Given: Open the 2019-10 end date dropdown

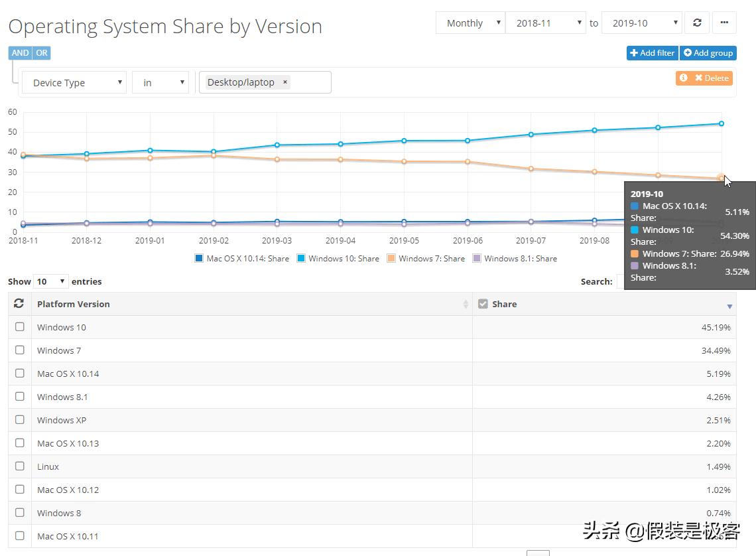Looking at the screenshot, I should pyautogui.click(x=641, y=22).
